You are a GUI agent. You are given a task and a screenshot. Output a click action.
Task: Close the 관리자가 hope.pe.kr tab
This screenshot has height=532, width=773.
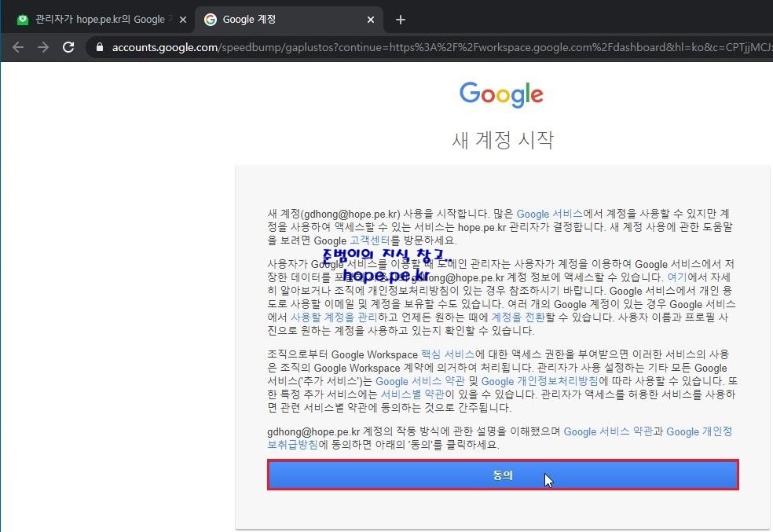[x=183, y=20]
